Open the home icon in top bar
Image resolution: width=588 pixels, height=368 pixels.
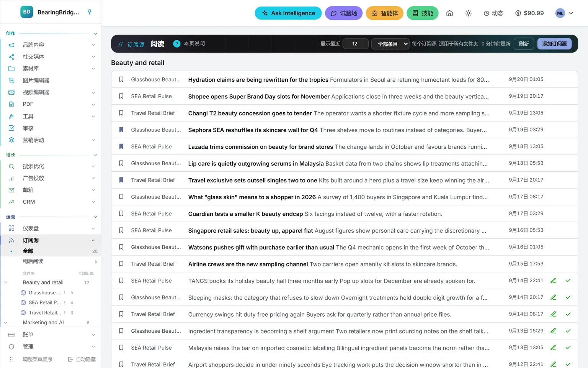tap(449, 13)
